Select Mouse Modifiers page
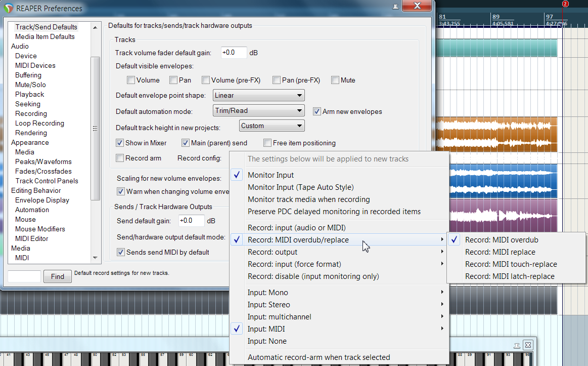This screenshot has width=588, height=366. pyautogui.click(x=40, y=229)
